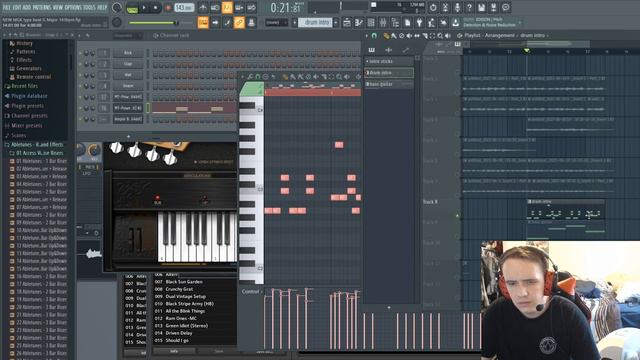The height and width of the screenshot is (360, 640).
Task: Open the Playlist window icon
Action: [x=347, y=22]
